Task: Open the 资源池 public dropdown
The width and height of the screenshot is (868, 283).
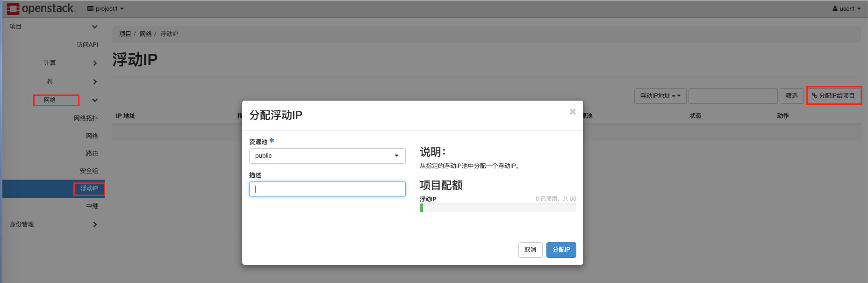Action: pyautogui.click(x=327, y=156)
